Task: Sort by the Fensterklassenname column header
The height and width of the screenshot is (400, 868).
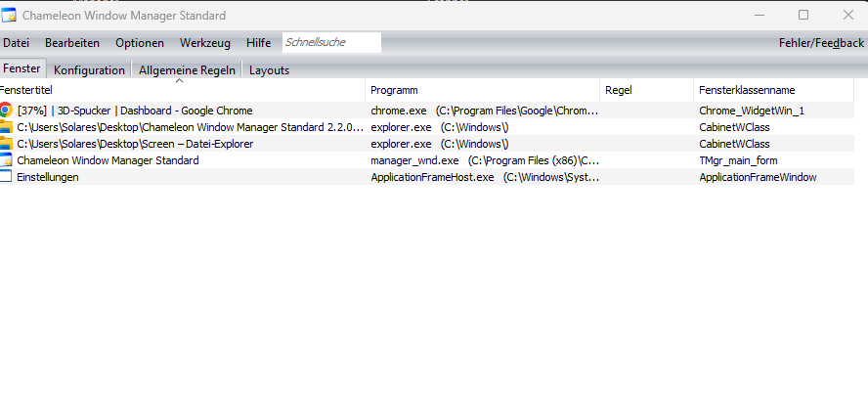Action: (x=773, y=90)
